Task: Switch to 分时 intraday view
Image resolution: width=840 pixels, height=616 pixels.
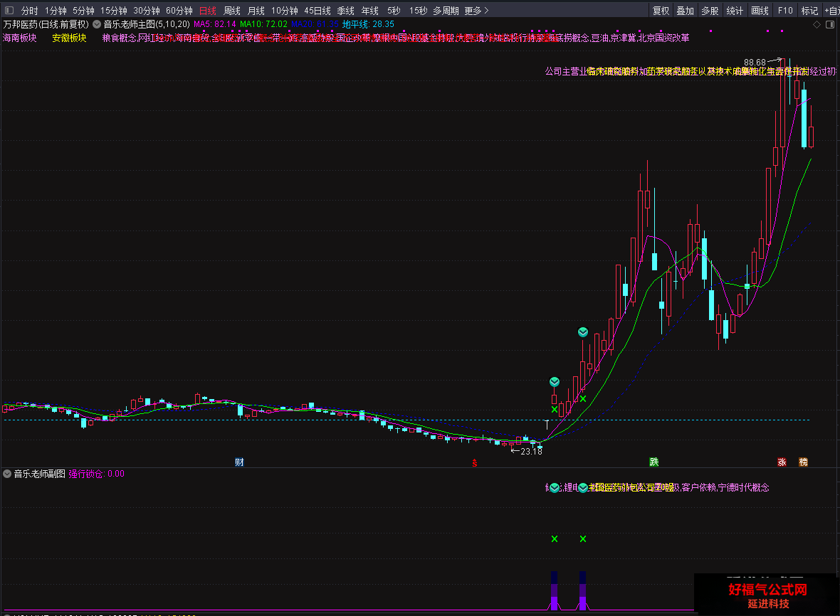Action: point(29,11)
